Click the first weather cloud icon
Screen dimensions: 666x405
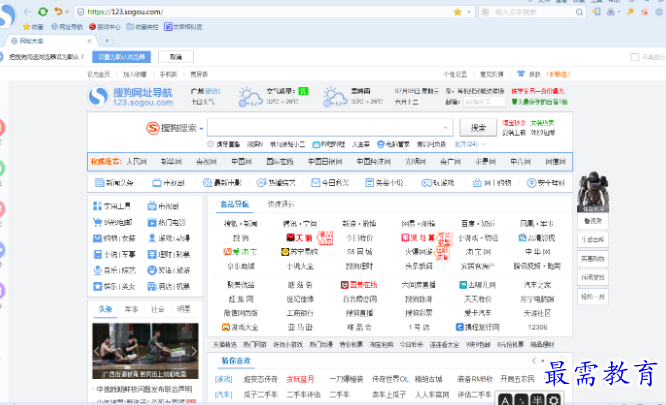[x=251, y=97]
